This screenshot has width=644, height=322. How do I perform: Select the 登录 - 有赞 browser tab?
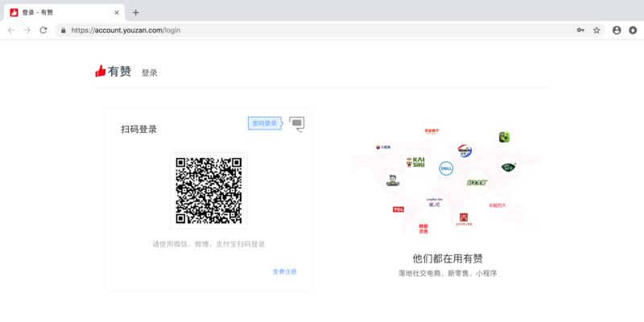(x=64, y=12)
